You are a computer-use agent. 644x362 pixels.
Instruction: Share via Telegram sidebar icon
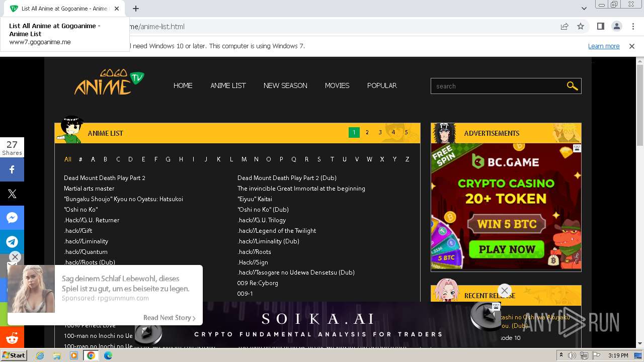click(x=12, y=242)
